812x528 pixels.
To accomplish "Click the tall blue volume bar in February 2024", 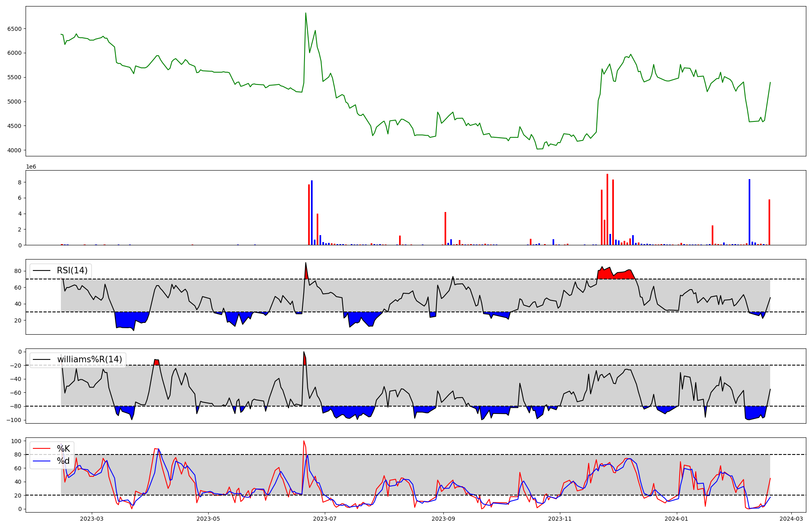I will tap(749, 212).
